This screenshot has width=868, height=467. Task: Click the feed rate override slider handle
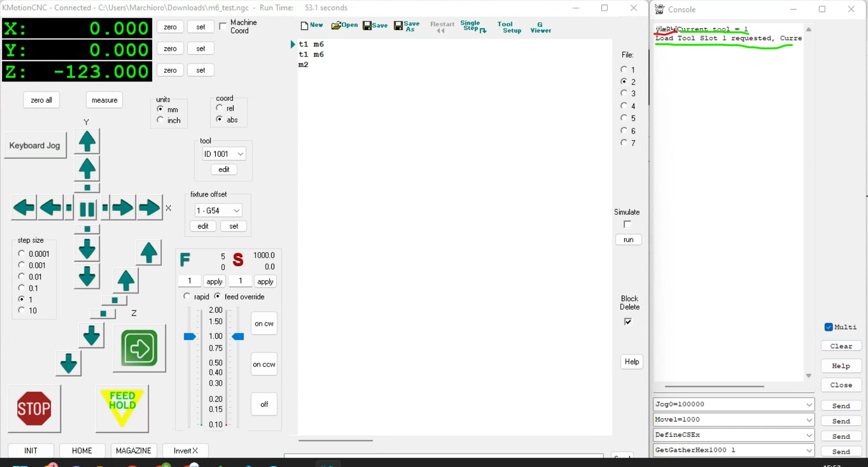coord(190,337)
